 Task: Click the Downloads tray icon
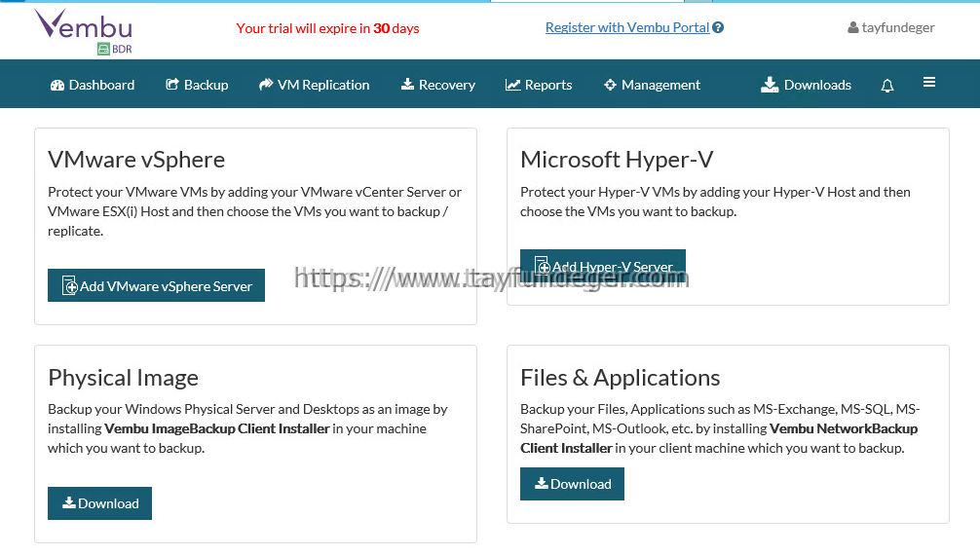(x=770, y=85)
